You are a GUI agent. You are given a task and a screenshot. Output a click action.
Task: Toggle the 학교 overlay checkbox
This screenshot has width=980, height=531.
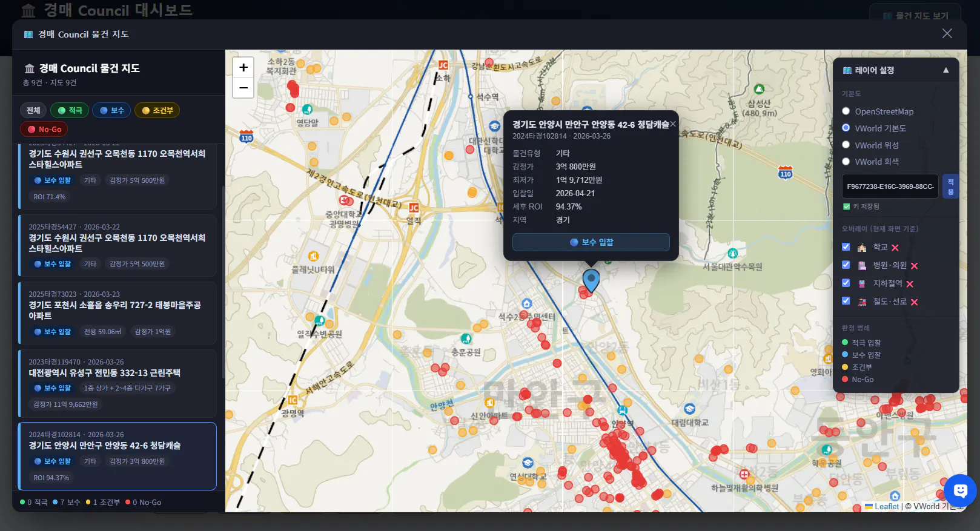point(846,247)
